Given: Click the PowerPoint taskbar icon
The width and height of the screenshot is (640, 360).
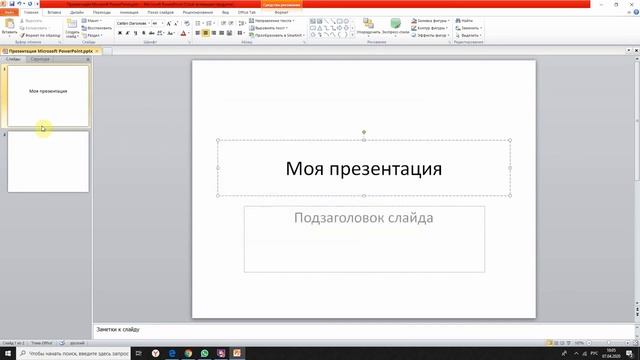Looking at the screenshot, I should [x=237, y=353].
